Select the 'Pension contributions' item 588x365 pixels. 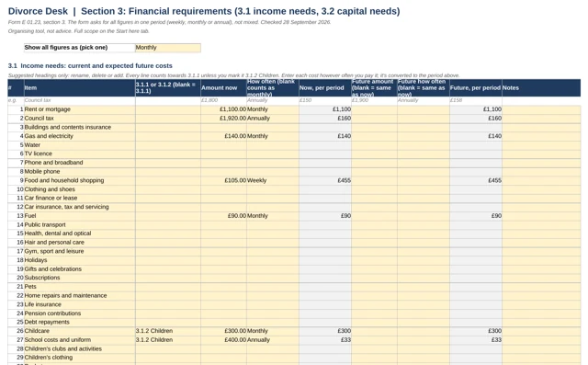80,314
